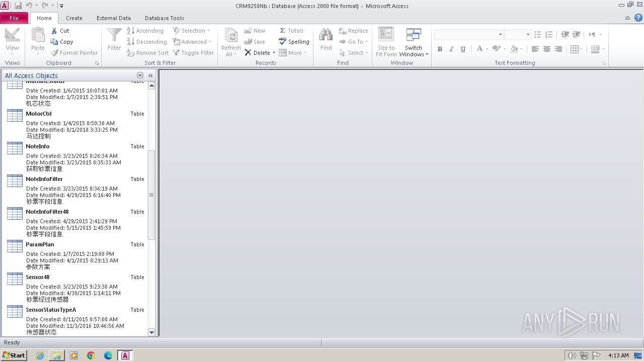Screen dimensions: 644x362
Task: Click the Copy icon
Action: tap(55, 42)
